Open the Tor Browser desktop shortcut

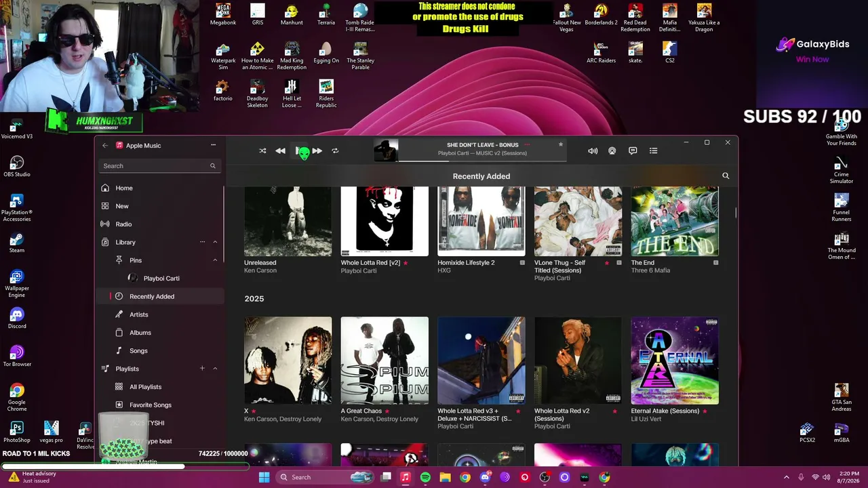tap(17, 357)
